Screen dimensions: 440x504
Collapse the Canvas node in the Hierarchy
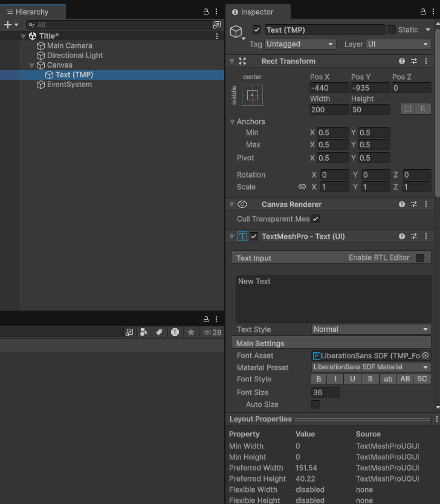point(31,65)
